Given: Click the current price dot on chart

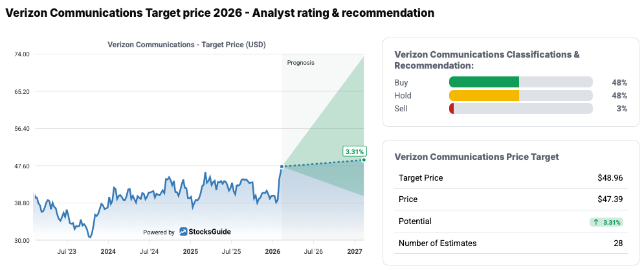Looking at the screenshot, I should (x=282, y=166).
